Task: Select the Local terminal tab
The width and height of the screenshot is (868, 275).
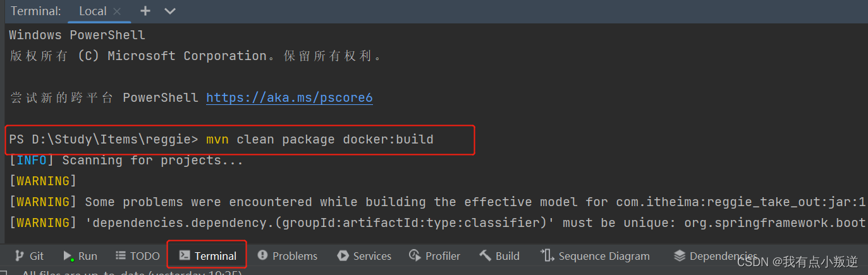Action: click(x=93, y=11)
